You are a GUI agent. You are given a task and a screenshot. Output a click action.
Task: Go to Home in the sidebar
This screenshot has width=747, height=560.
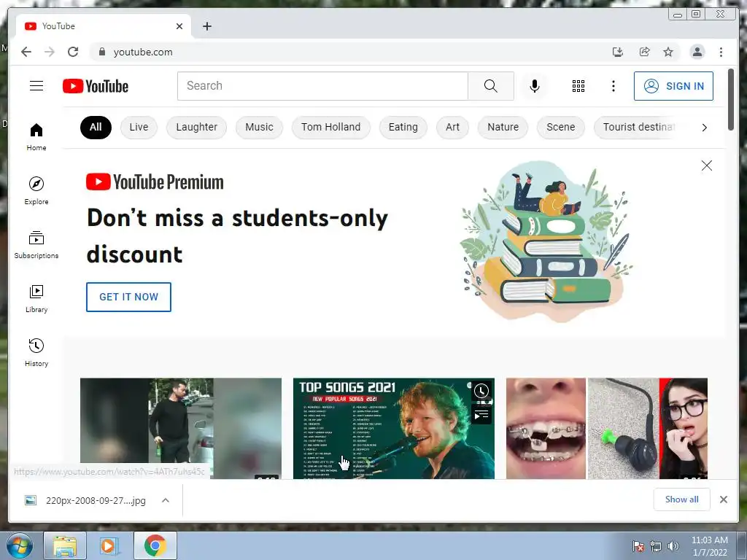point(36,136)
